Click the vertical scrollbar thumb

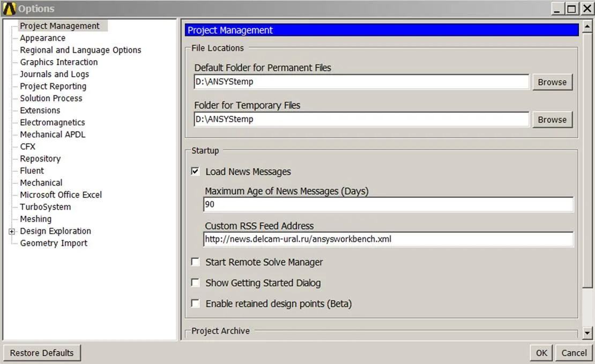coord(587,160)
